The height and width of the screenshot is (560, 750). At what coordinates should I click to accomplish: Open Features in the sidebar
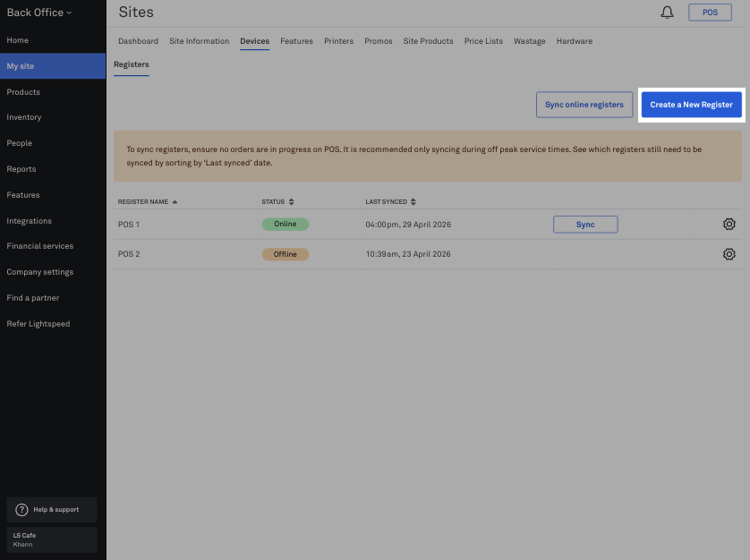coord(53,195)
